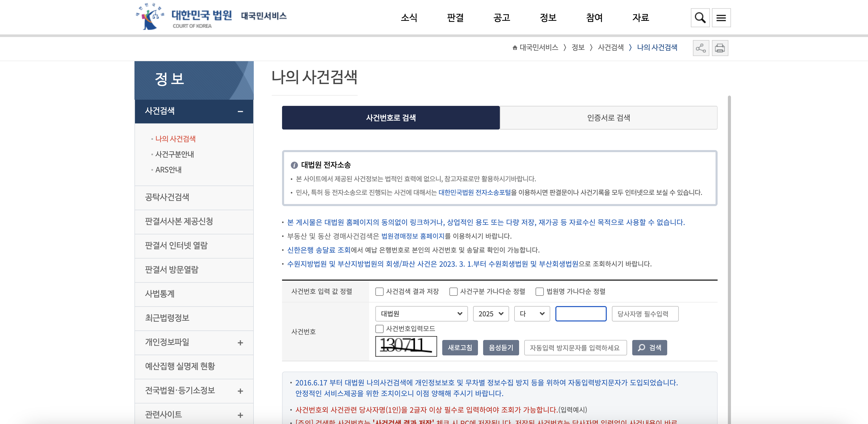Screen dimensions: 868x424
Task: Click the 입력예시 link
Action: point(573,410)
